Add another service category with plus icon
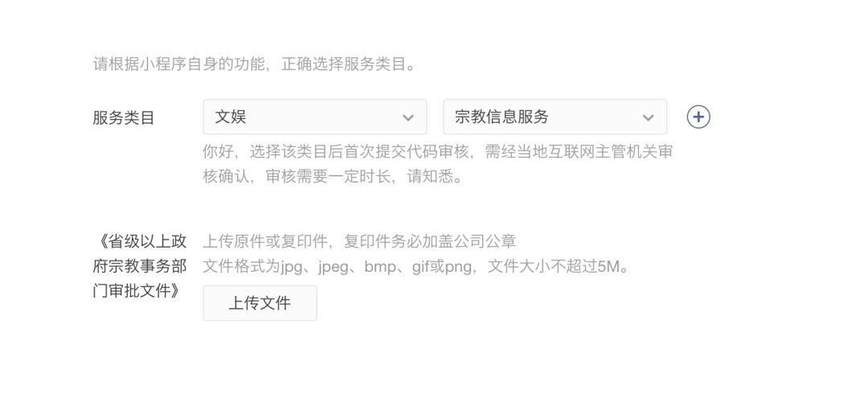 (x=698, y=117)
